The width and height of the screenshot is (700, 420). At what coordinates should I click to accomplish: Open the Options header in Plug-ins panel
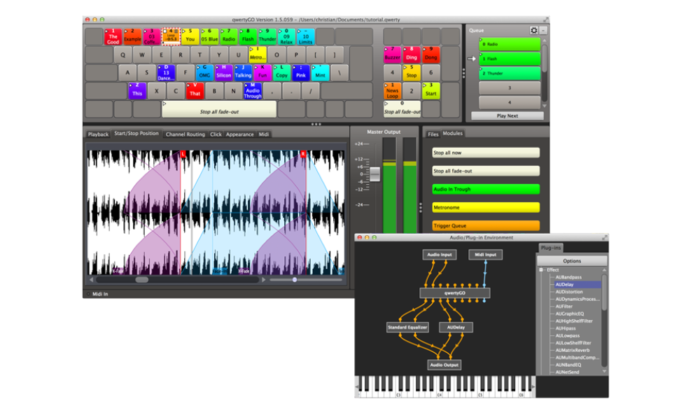point(572,259)
